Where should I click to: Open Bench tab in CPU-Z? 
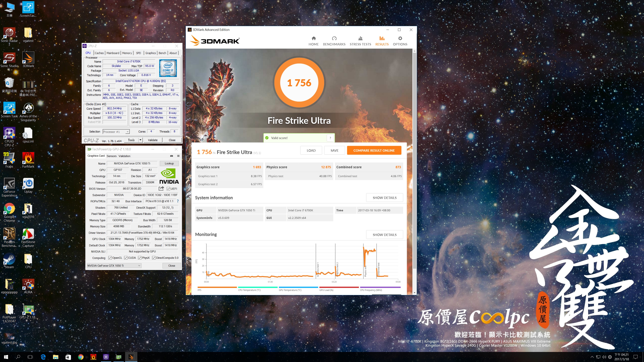[162, 53]
